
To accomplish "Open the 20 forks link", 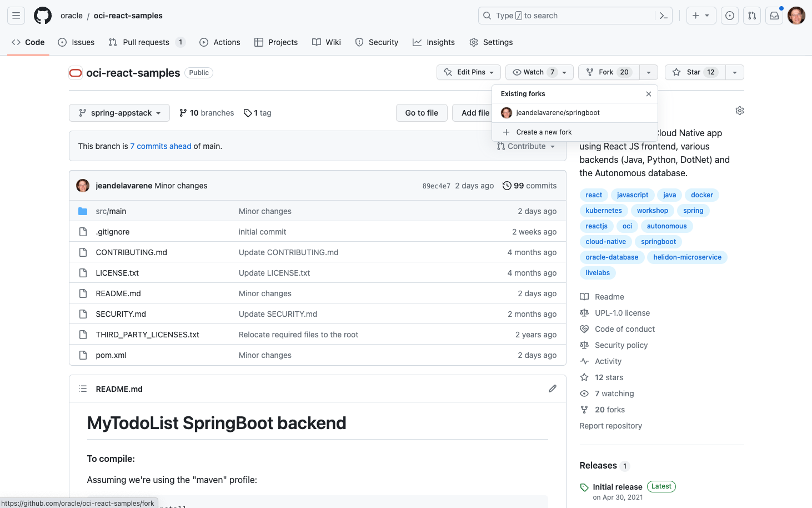I will 610,410.
